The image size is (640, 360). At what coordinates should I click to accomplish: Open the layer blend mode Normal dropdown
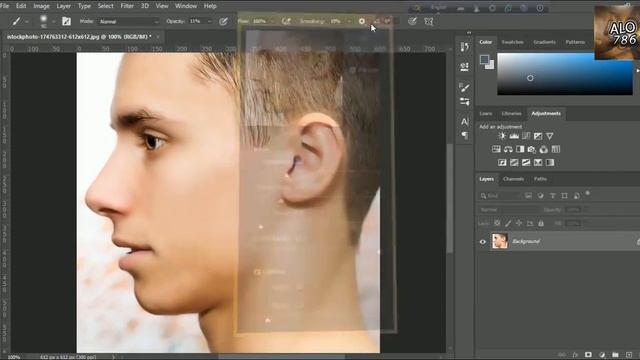(509, 210)
